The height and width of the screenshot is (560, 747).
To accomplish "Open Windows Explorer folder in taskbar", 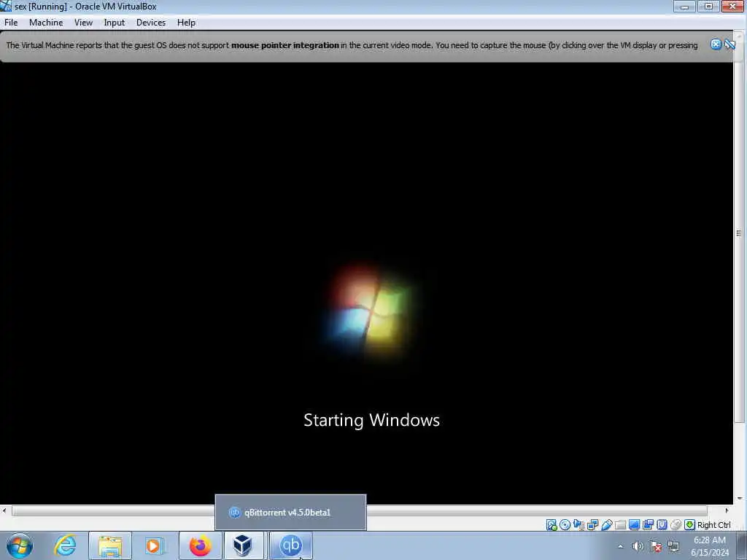I will pyautogui.click(x=110, y=545).
